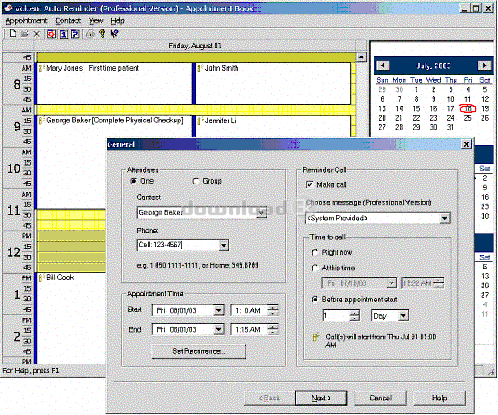The image size is (498, 415).
Task: Select the two-day view toolbar icon
Action: [75, 34]
